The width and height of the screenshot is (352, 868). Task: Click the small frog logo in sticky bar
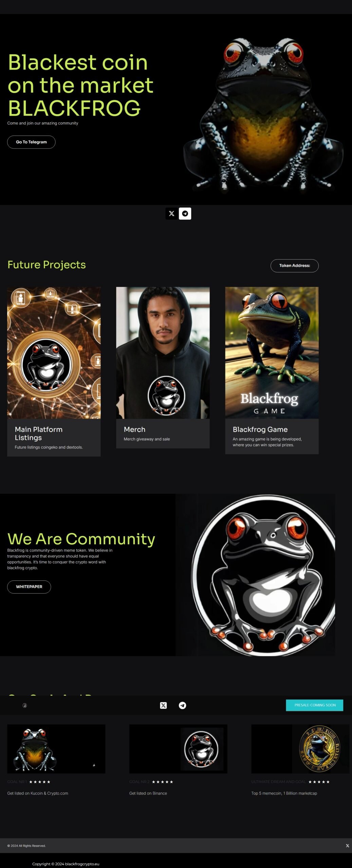pos(24,705)
